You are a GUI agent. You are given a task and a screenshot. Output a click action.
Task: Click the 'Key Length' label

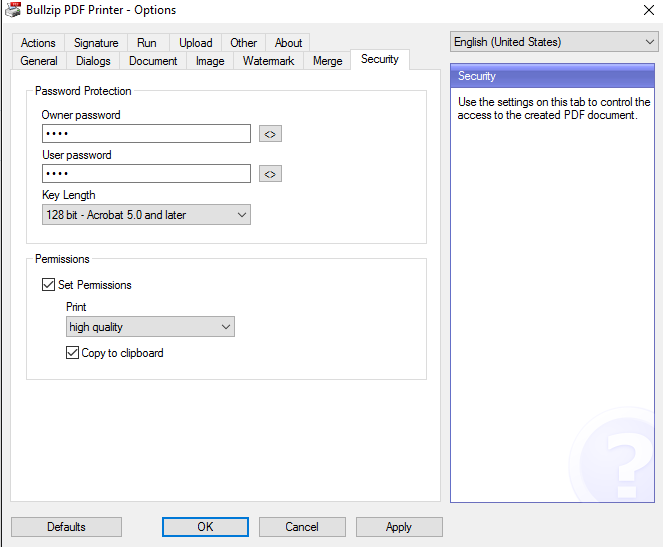[68, 195]
